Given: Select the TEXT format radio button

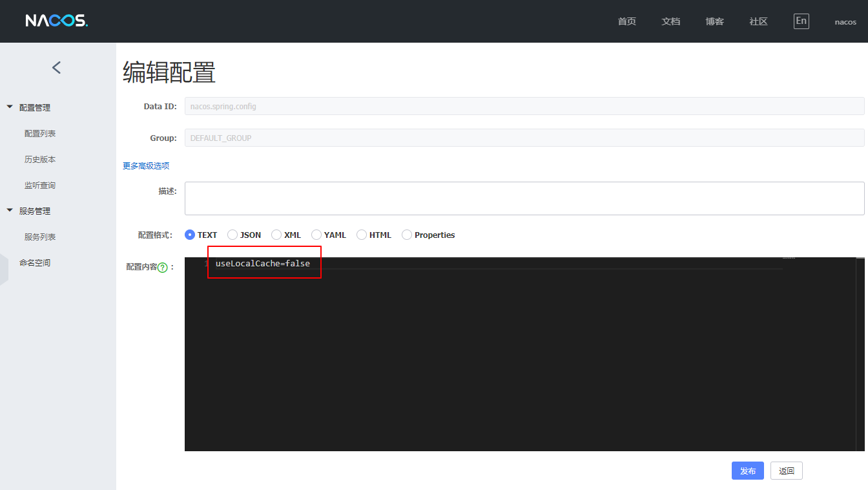Looking at the screenshot, I should pyautogui.click(x=190, y=235).
